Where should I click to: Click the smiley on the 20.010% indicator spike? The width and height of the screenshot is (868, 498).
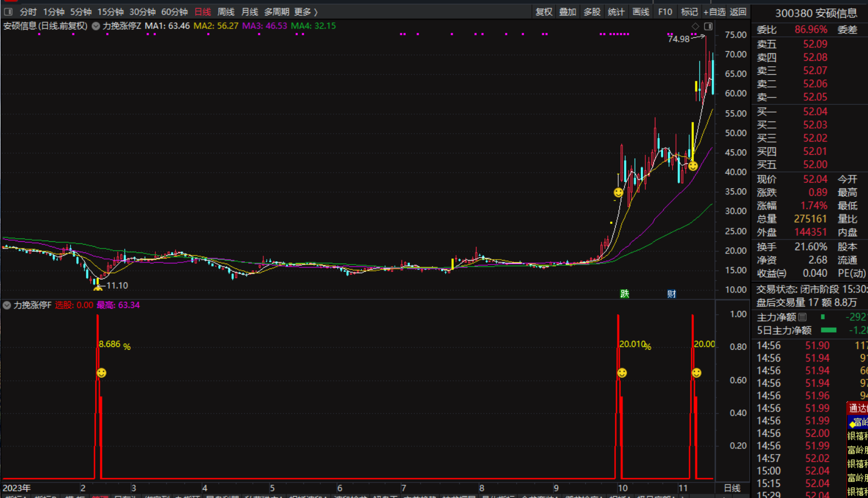(x=622, y=373)
